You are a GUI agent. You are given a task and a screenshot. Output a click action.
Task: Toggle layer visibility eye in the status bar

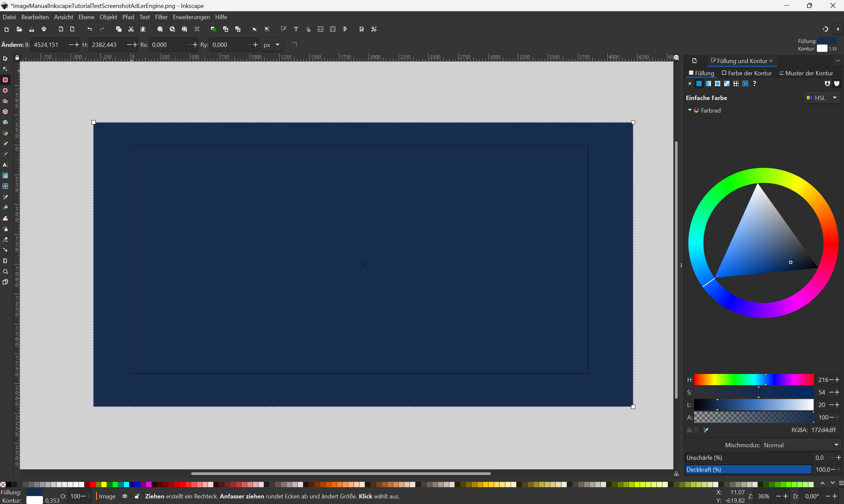point(125,496)
